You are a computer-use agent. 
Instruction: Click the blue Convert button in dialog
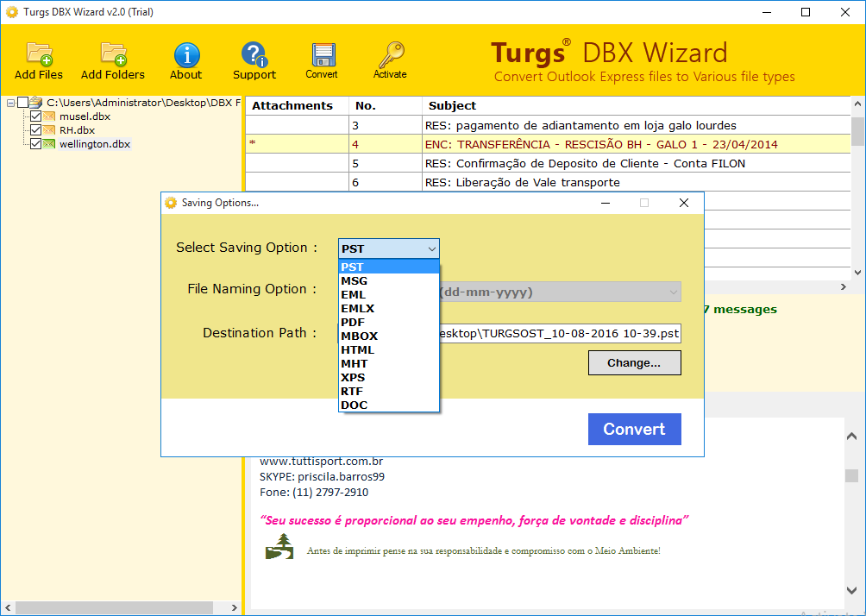635,430
